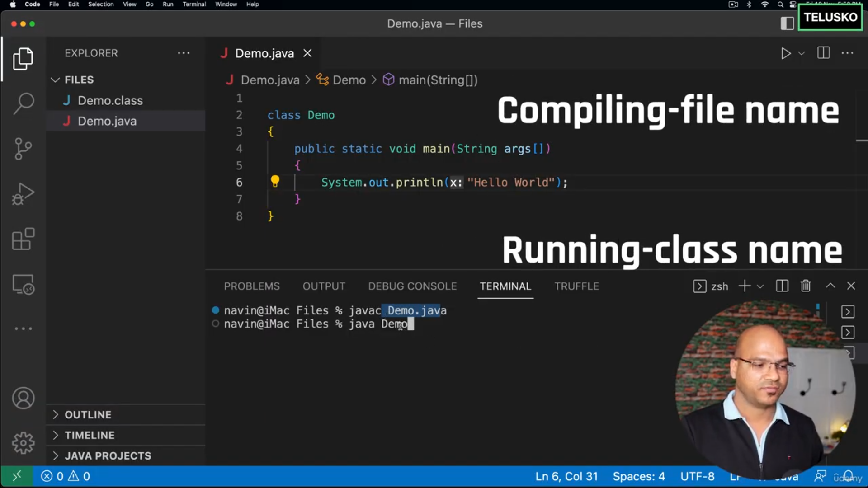Expand the JAVA PROJECTS section
The height and width of the screenshot is (488, 868).
(x=108, y=455)
